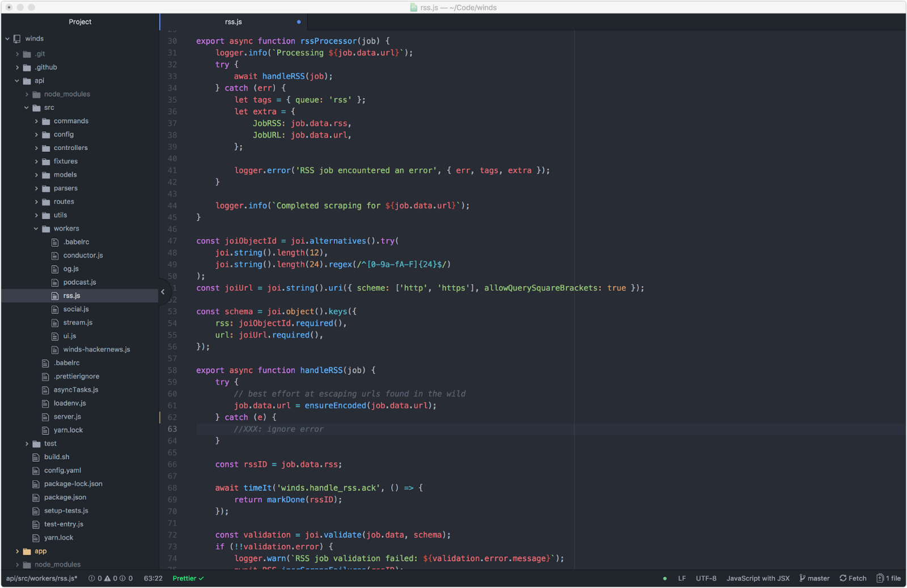Click the winds project root icon

pyautogui.click(x=17, y=39)
